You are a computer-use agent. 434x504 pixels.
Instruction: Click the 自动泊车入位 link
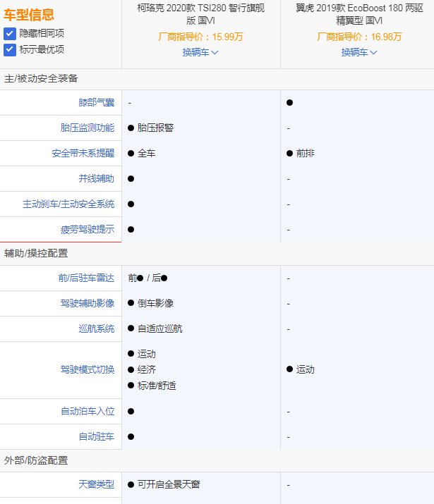88,412
